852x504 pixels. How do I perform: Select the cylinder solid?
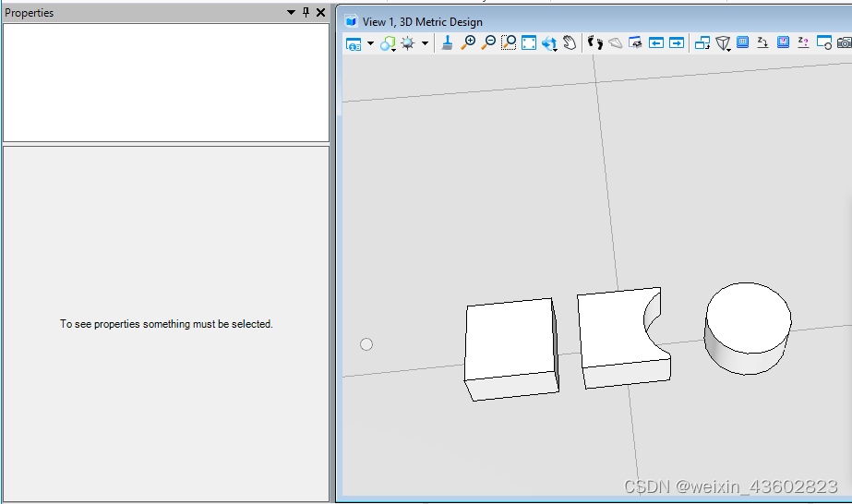click(747, 329)
